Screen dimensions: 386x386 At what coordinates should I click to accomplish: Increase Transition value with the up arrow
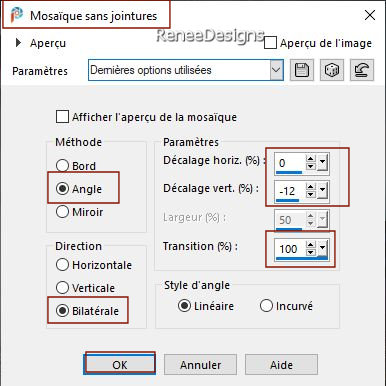point(311,245)
